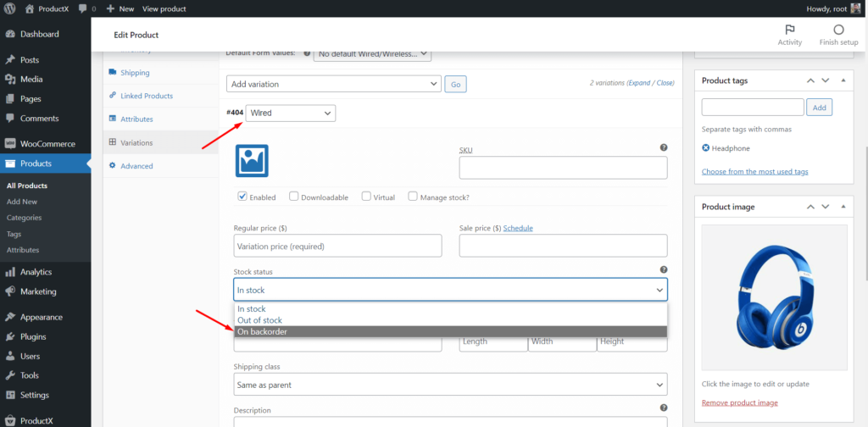The image size is (868, 427).
Task: Click the Wired variation image placeholder
Action: click(252, 160)
